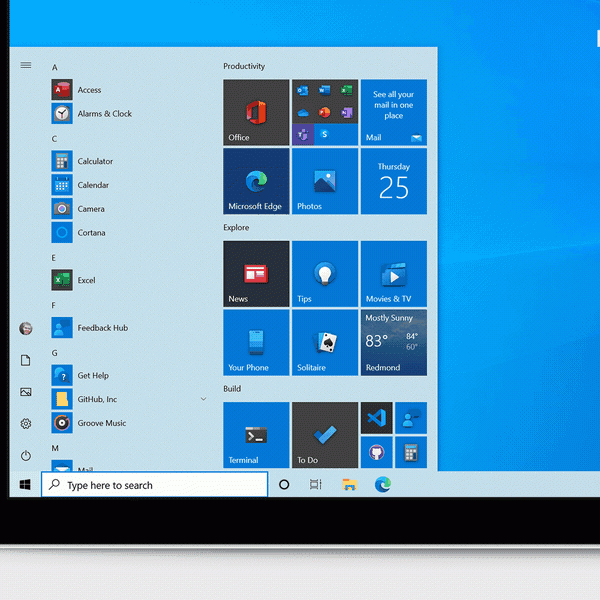Click the Cortana circle on taskbar
Screen dimensions: 600x600
[x=284, y=485]
